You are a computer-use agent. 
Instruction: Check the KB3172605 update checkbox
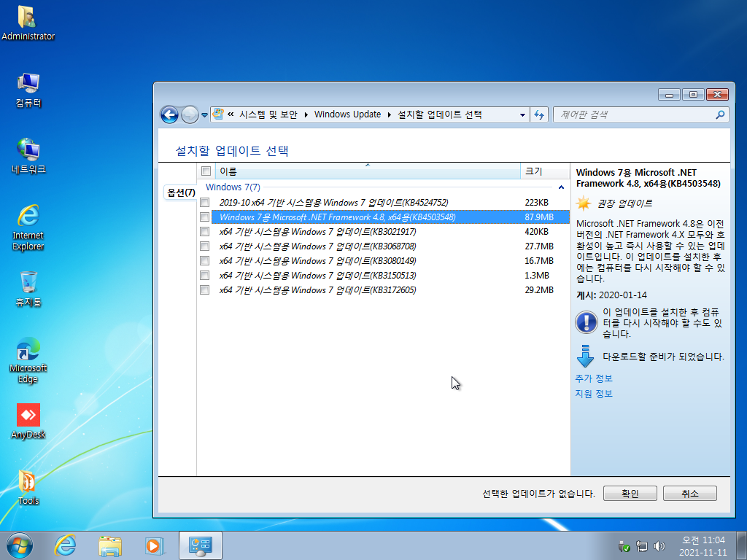click(x=205, y=290)
